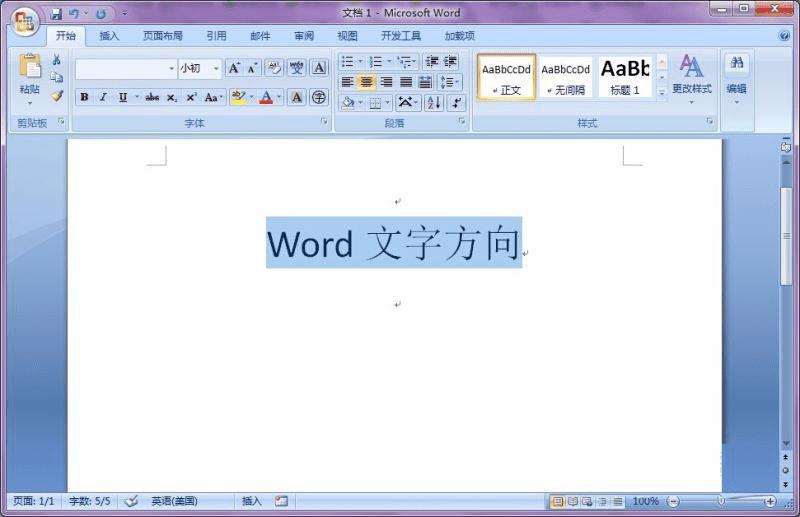Viewport: 800px width, 517px height.
Task: Apply red font color A
Action: 266,97
